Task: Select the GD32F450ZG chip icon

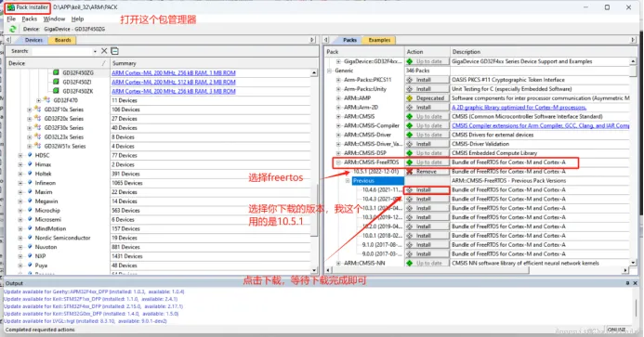Action: pyautogui.click(x=56, y=72)
